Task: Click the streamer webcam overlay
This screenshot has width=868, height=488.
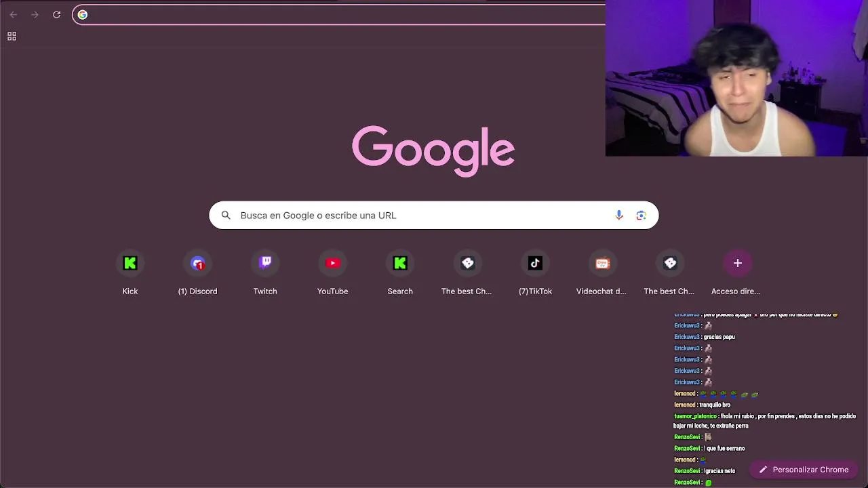Action: pos(736,78)
